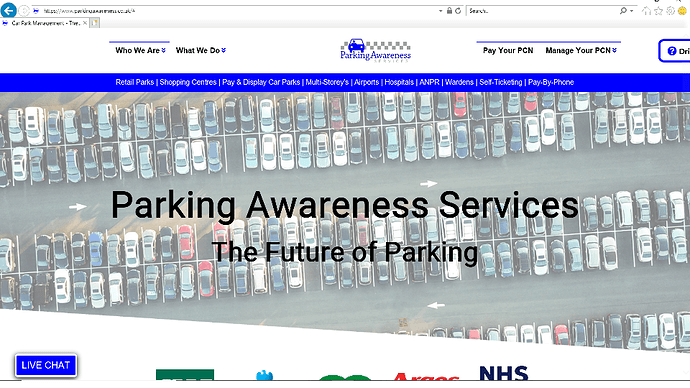Image resolution: width=690 pixels, height=388 pixels.
Task: Close the Car Park Management tab
Action: pos(85,23)
